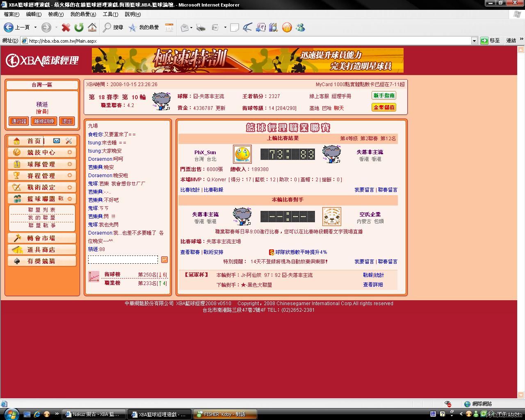Open the address bar dropdown arrow

[x=474, y=41]
